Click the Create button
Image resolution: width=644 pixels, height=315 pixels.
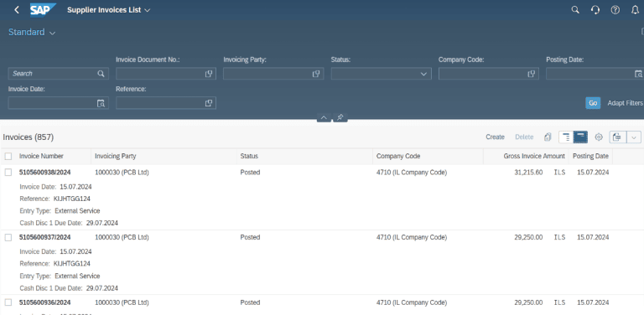point(495,137)
